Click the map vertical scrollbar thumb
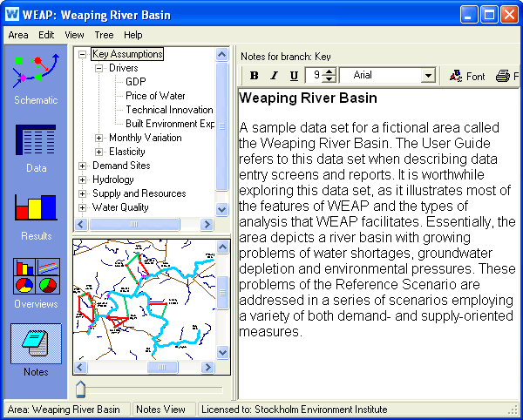Image resolution: width=523 pixels, height=420 pixels. (x=222, y=293)
